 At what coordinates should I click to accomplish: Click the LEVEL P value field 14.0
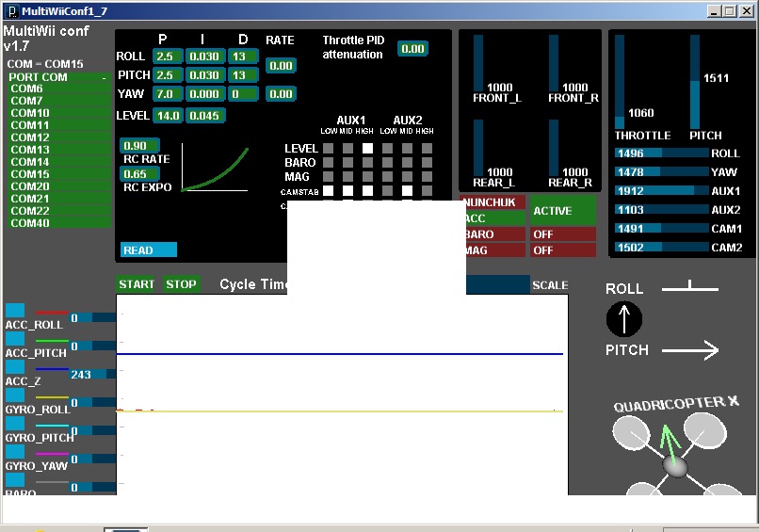click(x=168, y=115)
